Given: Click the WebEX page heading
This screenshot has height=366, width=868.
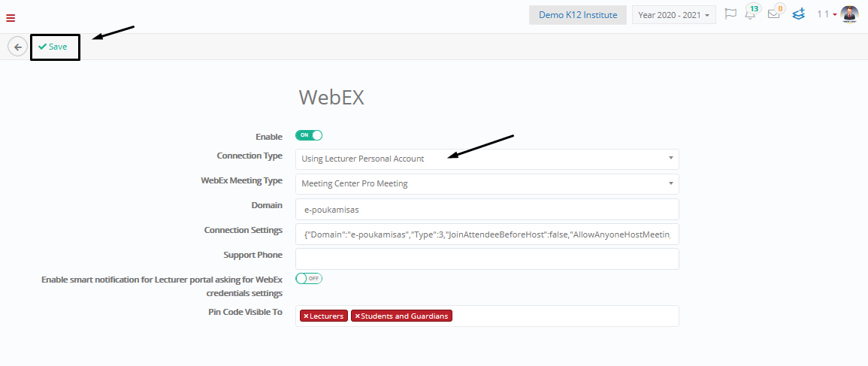Looking at the screenshot, I should click(x=331, y=98).
